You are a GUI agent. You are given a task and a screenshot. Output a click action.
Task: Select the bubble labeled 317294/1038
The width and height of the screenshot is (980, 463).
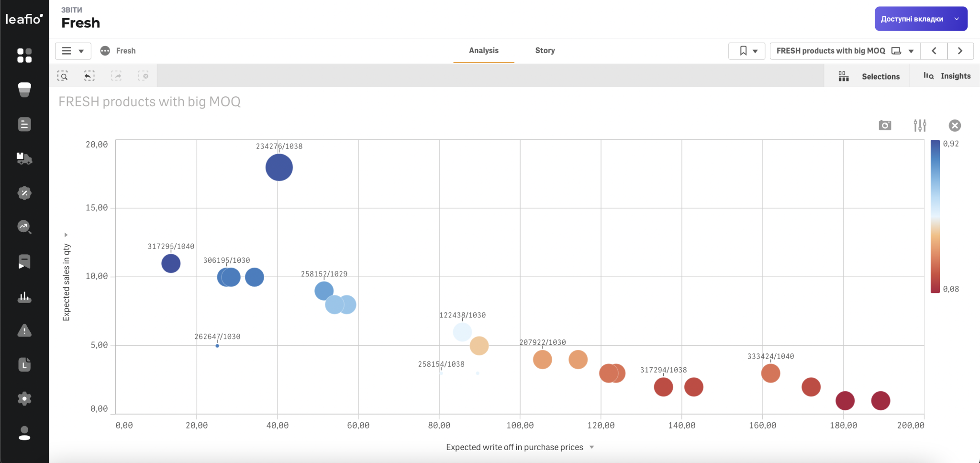(x=663, y=387)
